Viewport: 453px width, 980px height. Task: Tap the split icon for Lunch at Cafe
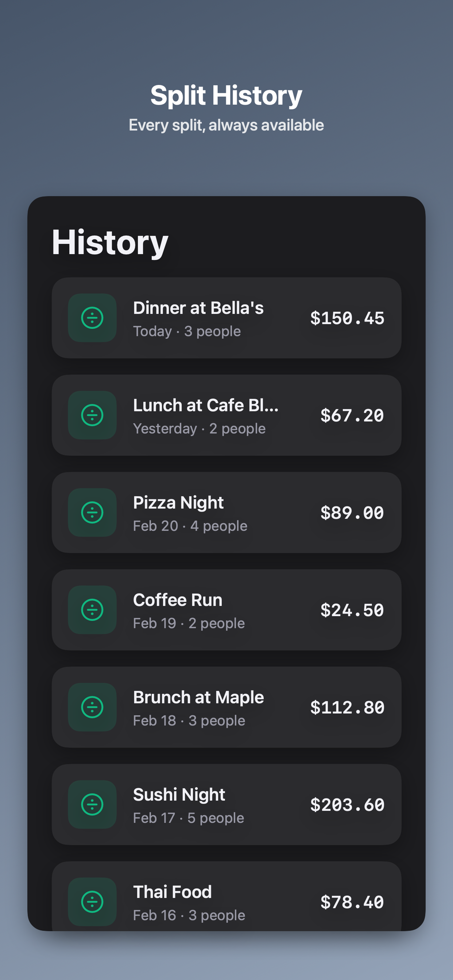click(x=92, y=415)
